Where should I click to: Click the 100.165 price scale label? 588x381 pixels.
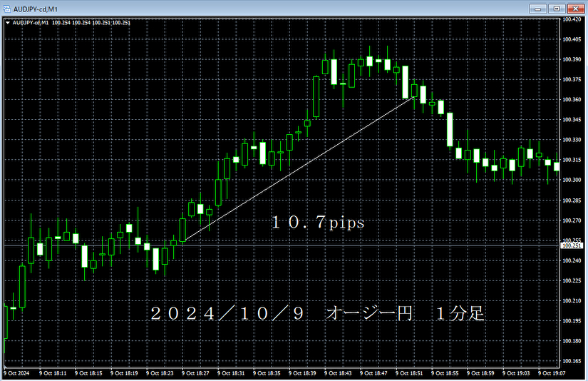pos(572,361)
